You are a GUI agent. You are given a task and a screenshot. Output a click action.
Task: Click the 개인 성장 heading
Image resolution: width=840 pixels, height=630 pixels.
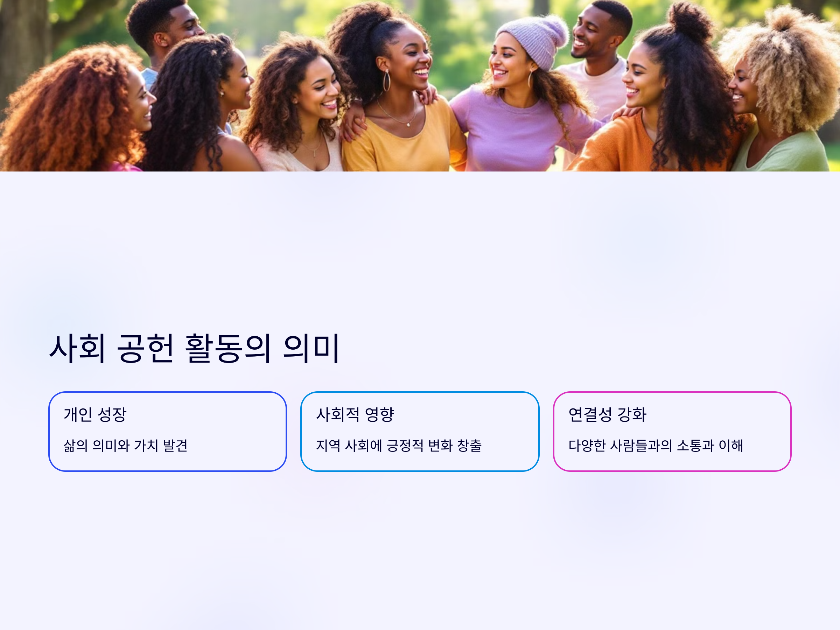pyautogui.click(x=95, y=414)
